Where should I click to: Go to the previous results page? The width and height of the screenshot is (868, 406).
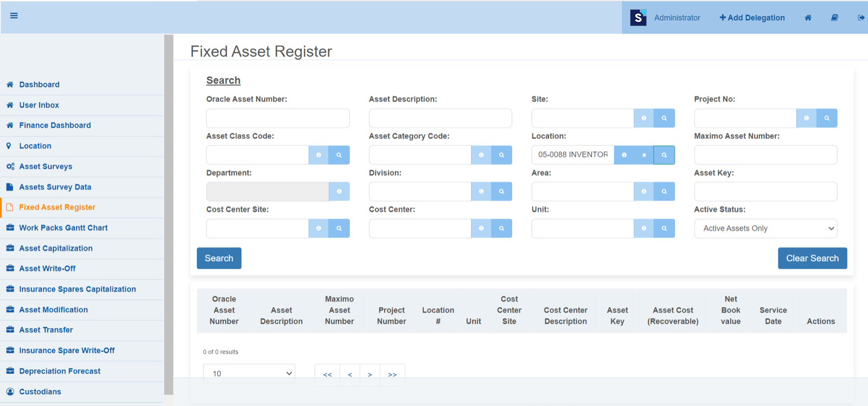coord(350,375)
